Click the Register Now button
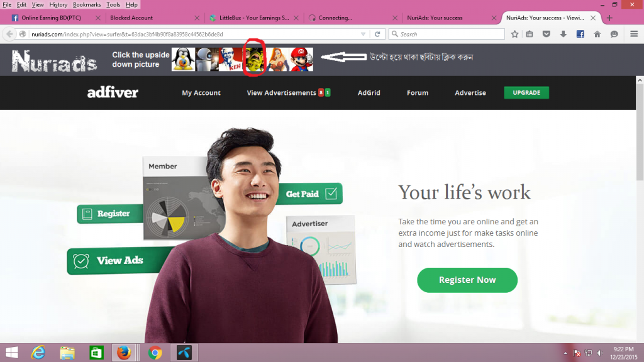 (x=467, y=280)
